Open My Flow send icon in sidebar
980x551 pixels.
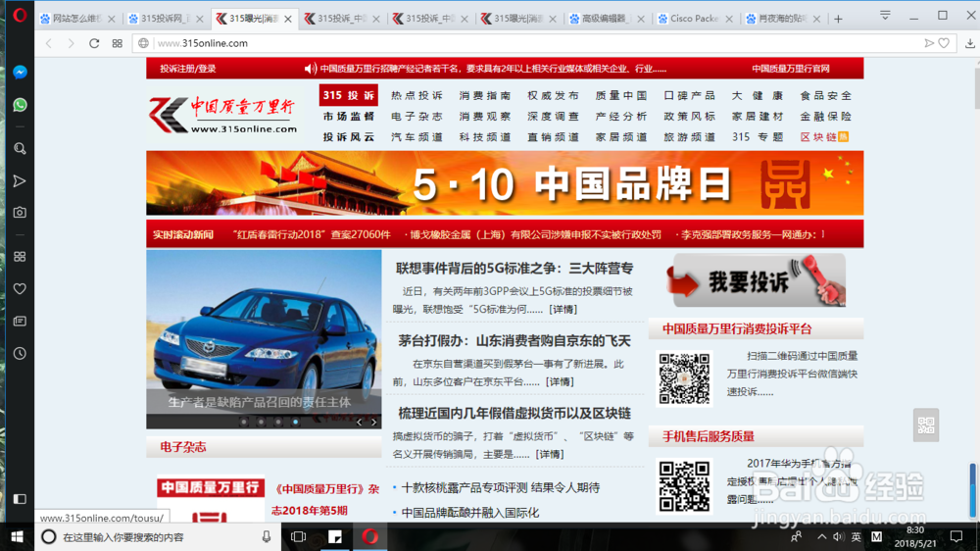point(20,180)
